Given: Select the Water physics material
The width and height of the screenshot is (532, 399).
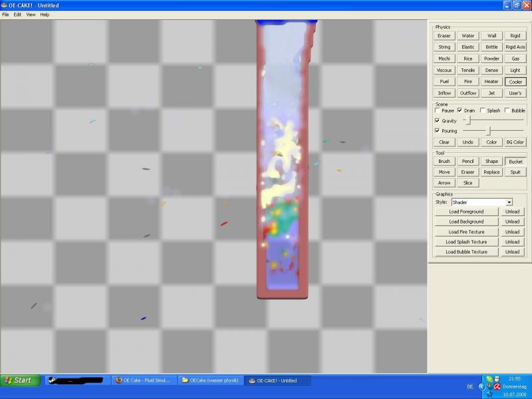Looking at the screenshot, I should point(468,36).
